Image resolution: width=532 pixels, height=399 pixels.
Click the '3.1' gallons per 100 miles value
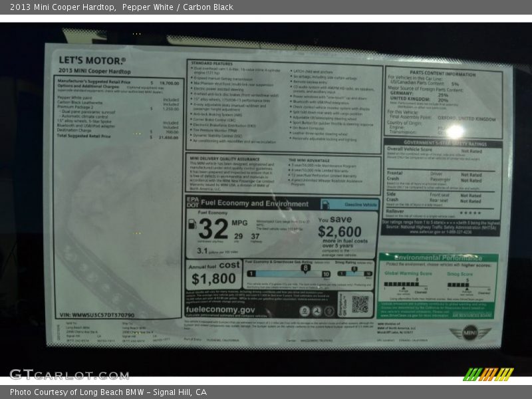[202, 251]
